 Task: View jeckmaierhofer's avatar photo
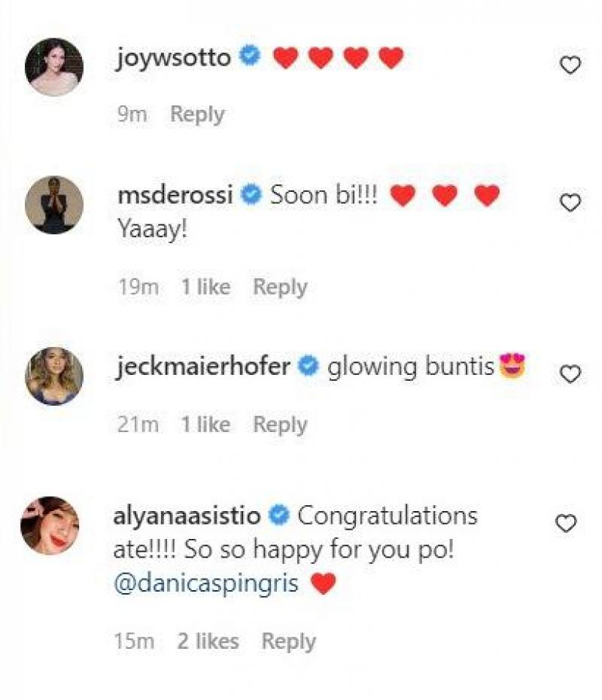point(54,376)
